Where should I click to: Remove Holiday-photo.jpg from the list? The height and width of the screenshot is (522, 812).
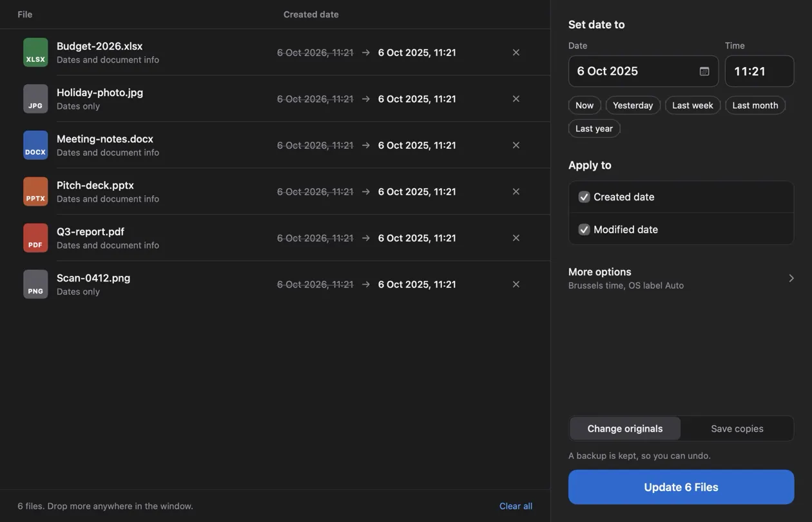[516, 99]
